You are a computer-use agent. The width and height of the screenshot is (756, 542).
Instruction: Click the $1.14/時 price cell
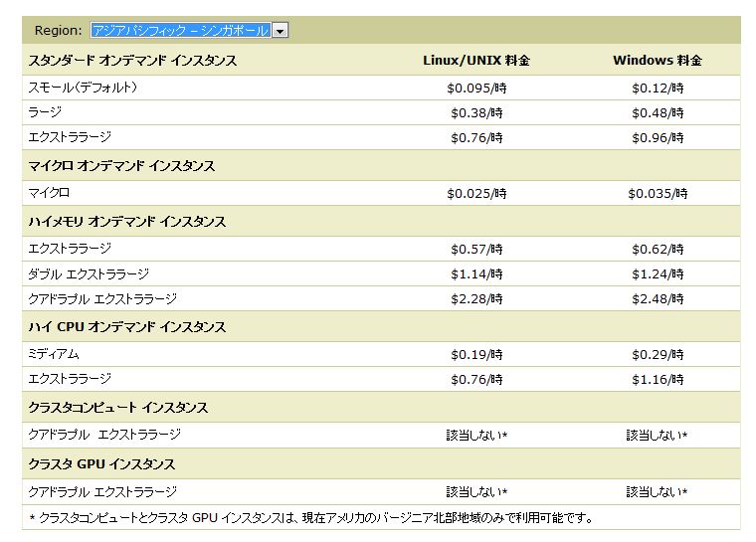click(476, 274)
